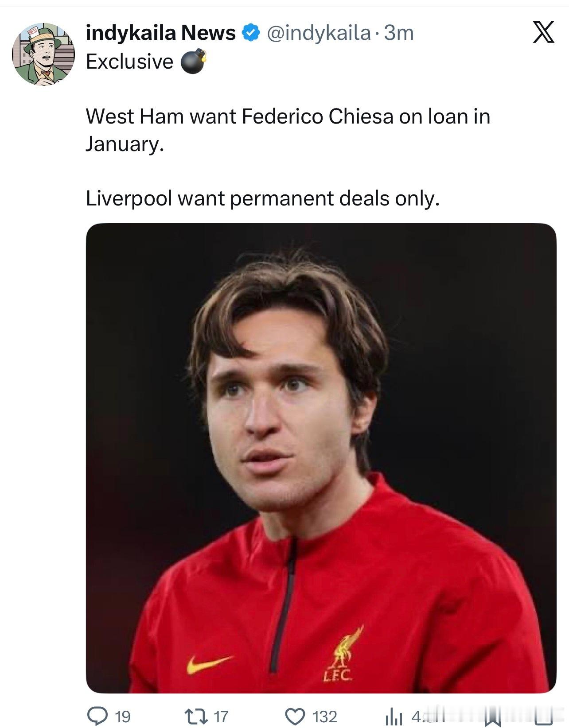Viewport: 569px width, 728px height.
Task: Open the 3m timestamp link
Action: [398, 33]
